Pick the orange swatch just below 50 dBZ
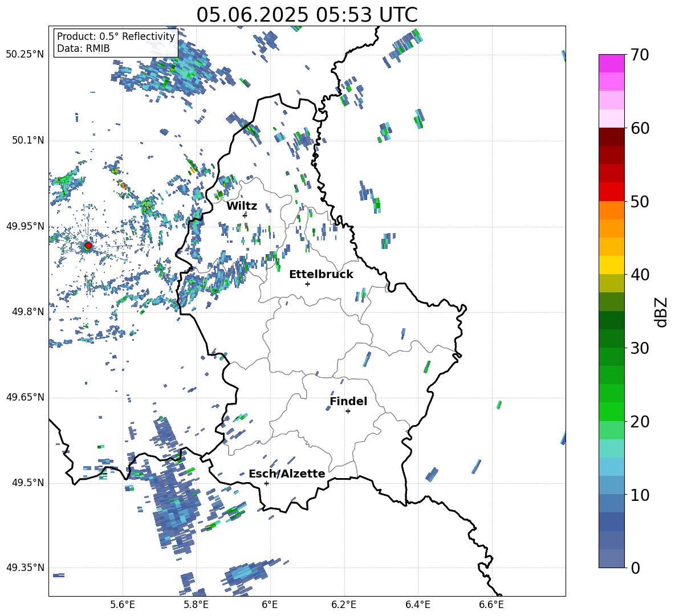 pos(612,210)
